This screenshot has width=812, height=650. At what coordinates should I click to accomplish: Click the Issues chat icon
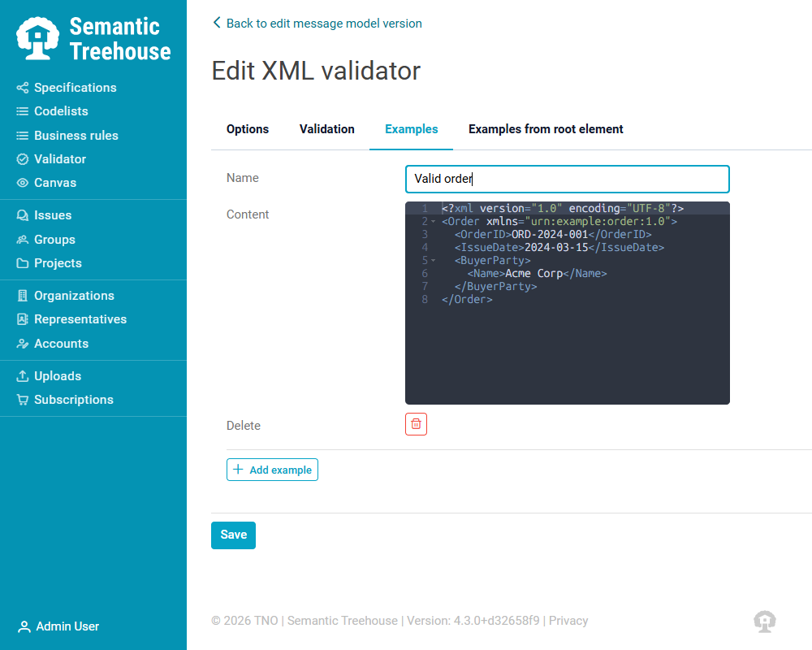tap(22, 215)
